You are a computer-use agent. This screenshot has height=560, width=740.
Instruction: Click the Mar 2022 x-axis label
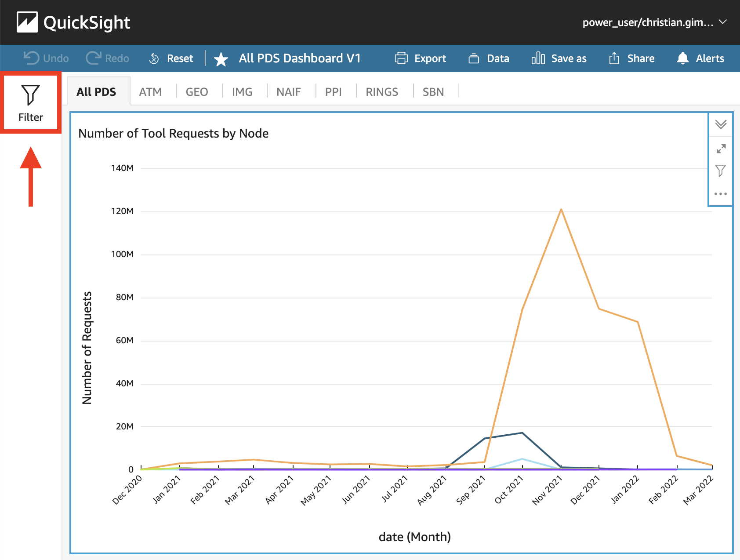[698, 490]
